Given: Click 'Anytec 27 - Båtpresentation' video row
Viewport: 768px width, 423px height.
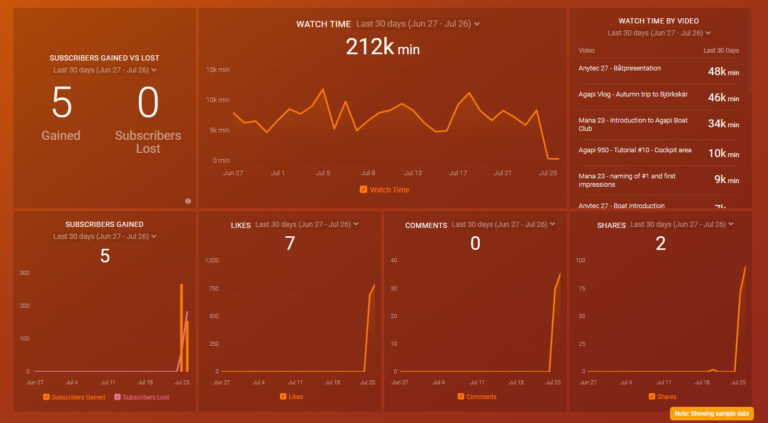Looking at the screenshot, I should coord(659,70).
